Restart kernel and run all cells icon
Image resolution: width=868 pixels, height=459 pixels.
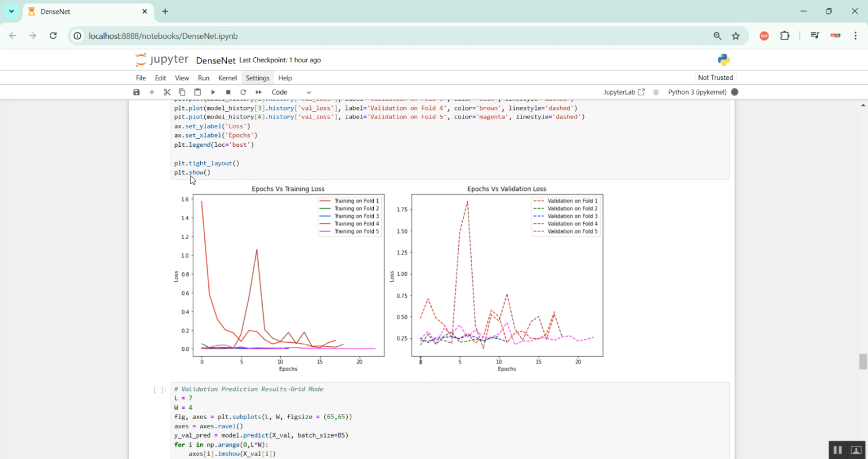pyautogui.click(x=259, y=92)
